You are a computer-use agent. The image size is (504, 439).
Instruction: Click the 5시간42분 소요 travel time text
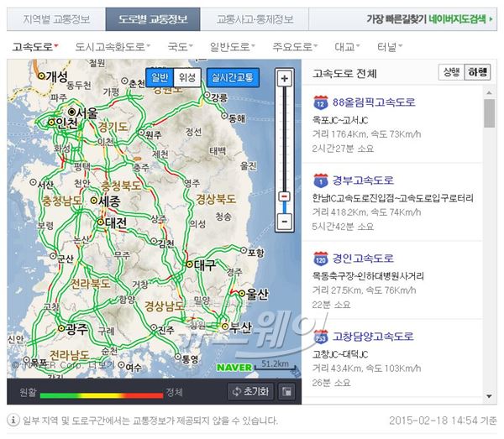tap(343, 227)
